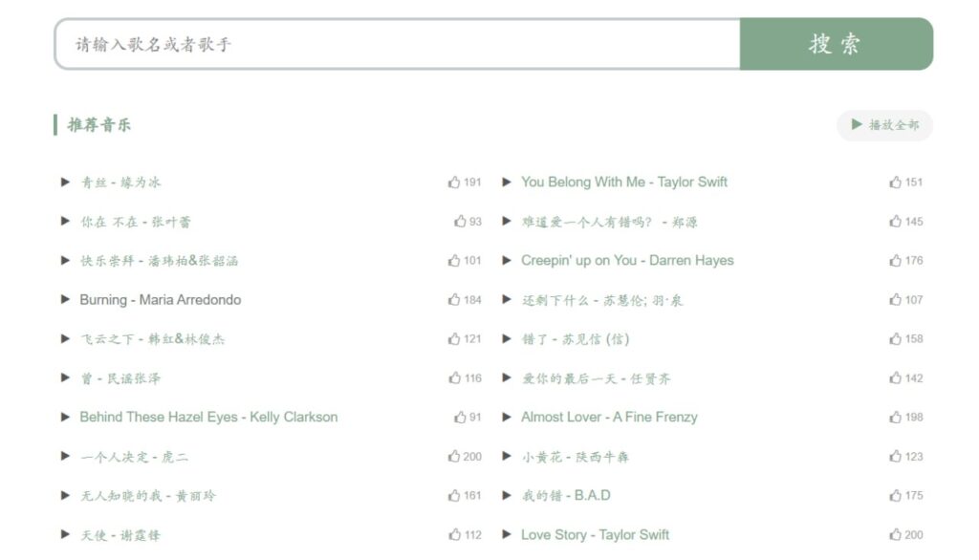Click the 播放全部 play all button
Screen dimensions: 979x560
click(884, 125)
